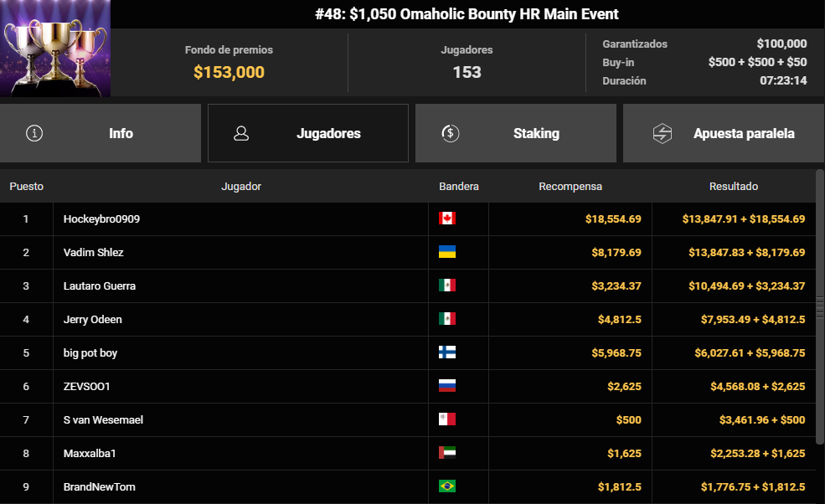Sort by the Resultado column header
The image size is (825, 504).
tap(733, 187)
